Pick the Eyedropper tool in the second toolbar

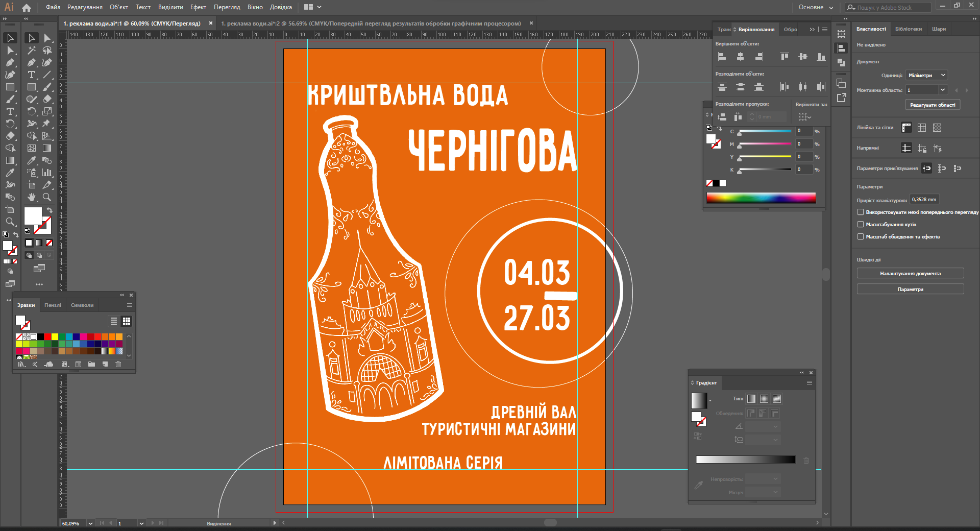[31, 160]
